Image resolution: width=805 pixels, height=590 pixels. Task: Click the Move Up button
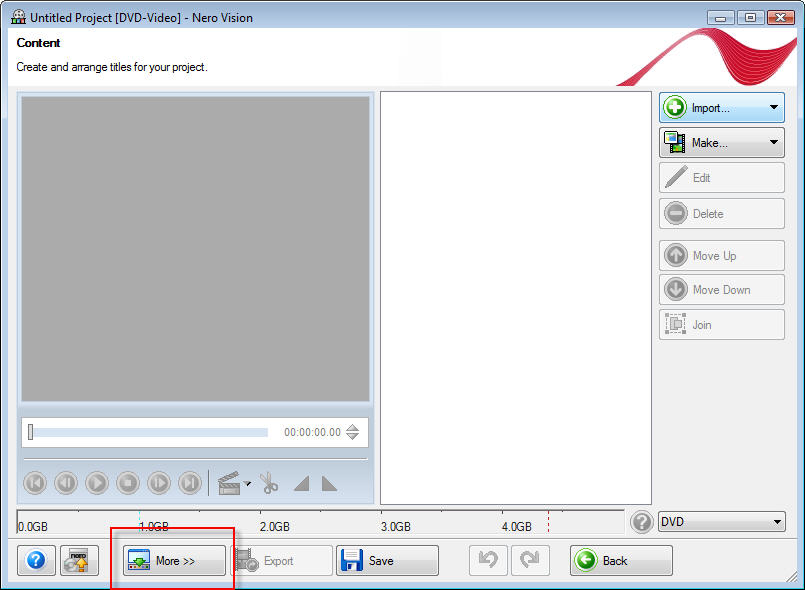click(x=721, y=255)
